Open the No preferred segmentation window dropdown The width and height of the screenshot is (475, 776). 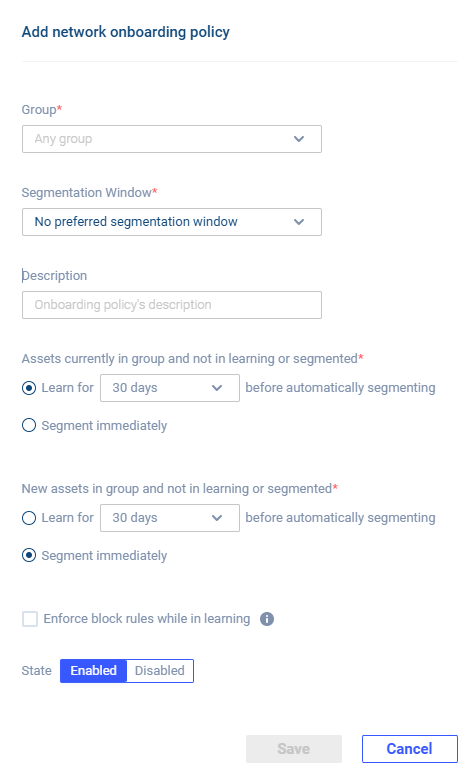pyautogui.click(x=172, y=222)
